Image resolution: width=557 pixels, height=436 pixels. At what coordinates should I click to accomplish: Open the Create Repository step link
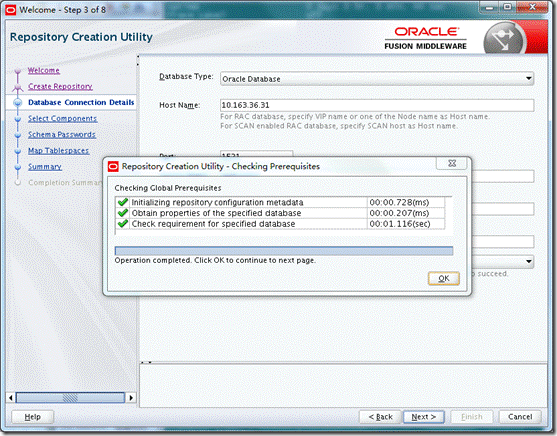(60, 86)
